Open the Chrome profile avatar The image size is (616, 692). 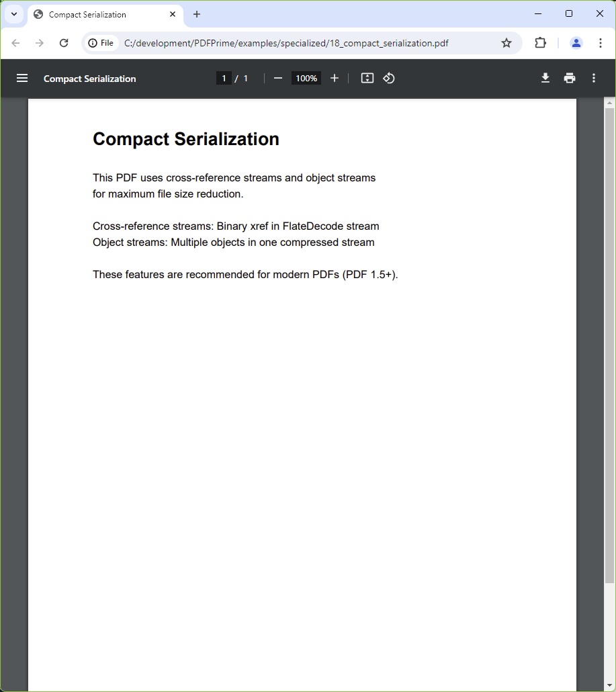click(x=576, y=42)
